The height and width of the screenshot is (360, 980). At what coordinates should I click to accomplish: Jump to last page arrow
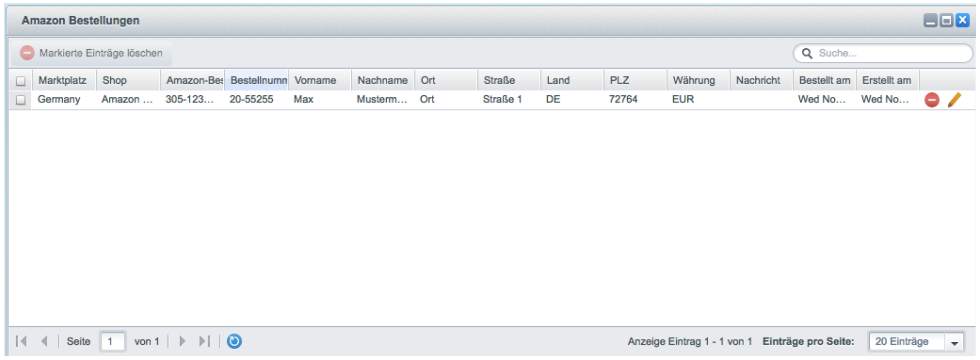click(x=205, y=341)
